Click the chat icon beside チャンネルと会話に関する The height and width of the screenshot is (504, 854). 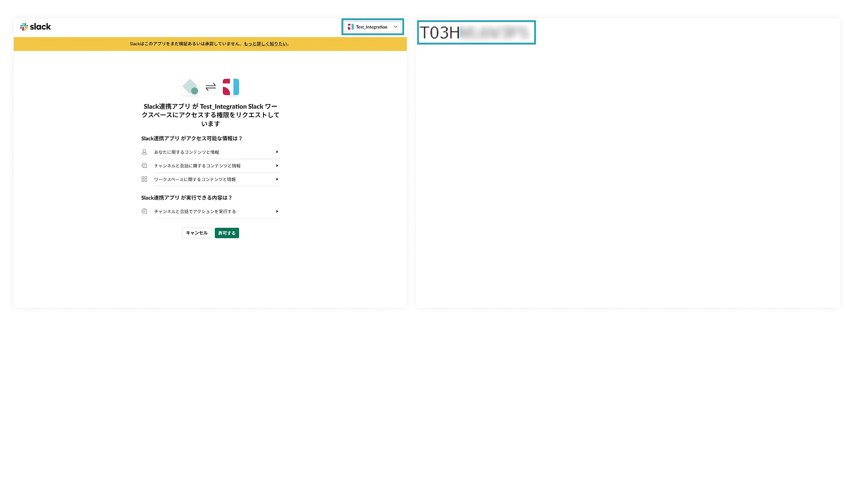[144, 165]
